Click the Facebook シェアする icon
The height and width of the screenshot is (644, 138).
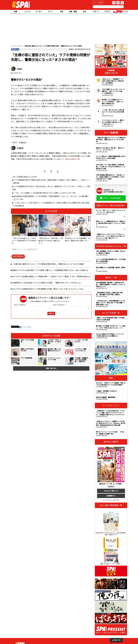tap(21, 327)
